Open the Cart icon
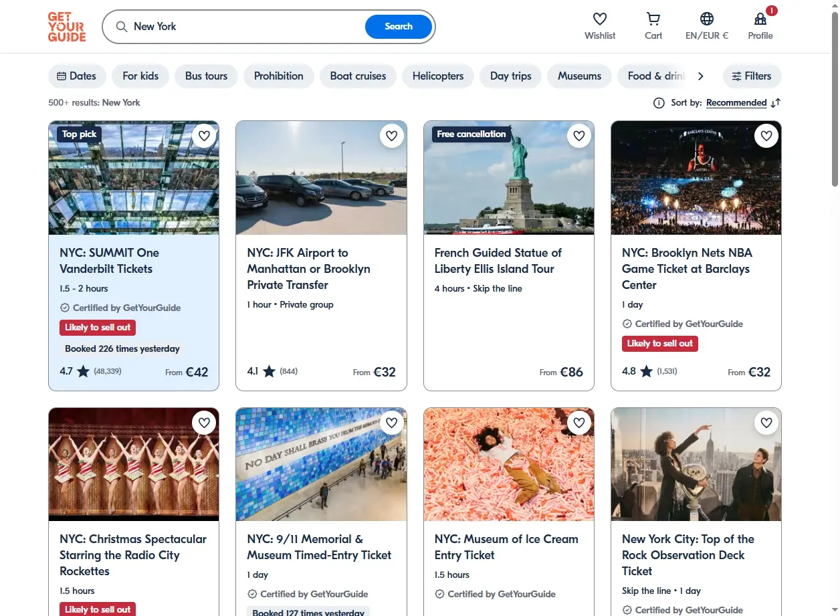Image resolution: width=840 pixels, height=616 pixels. pos(653,19)
